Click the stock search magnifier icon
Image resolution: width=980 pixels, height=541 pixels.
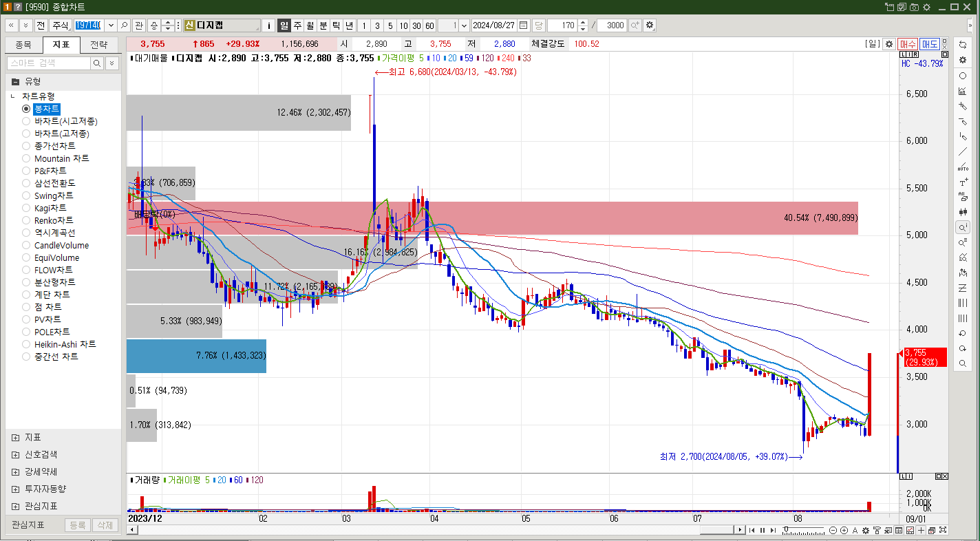125,25
